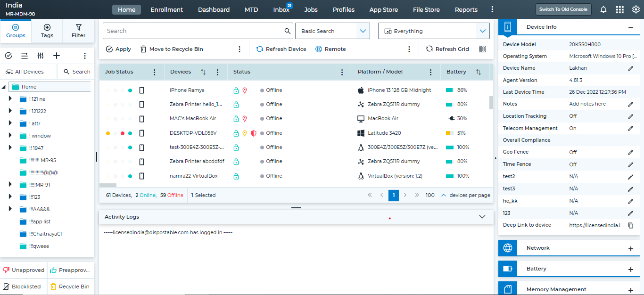This screenshot has width=644, height=295.
Task: Open the more menu after Reports
Action: click(493, 9)
